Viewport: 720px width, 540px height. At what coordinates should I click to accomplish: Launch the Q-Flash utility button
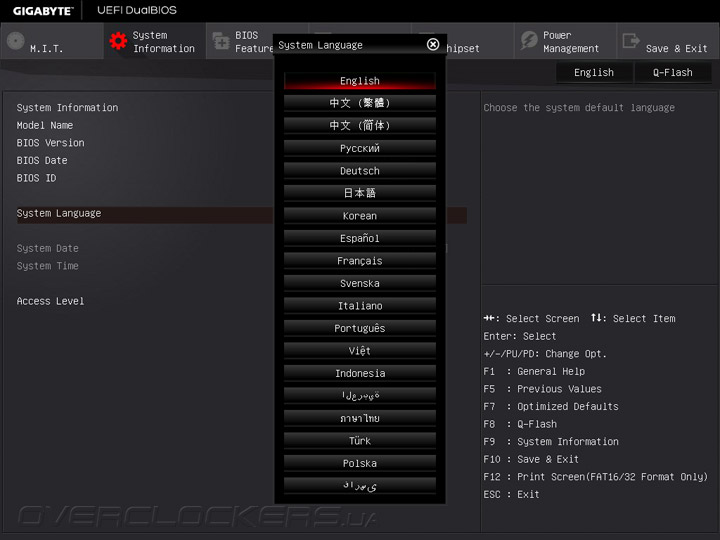(x=673, y=73)
